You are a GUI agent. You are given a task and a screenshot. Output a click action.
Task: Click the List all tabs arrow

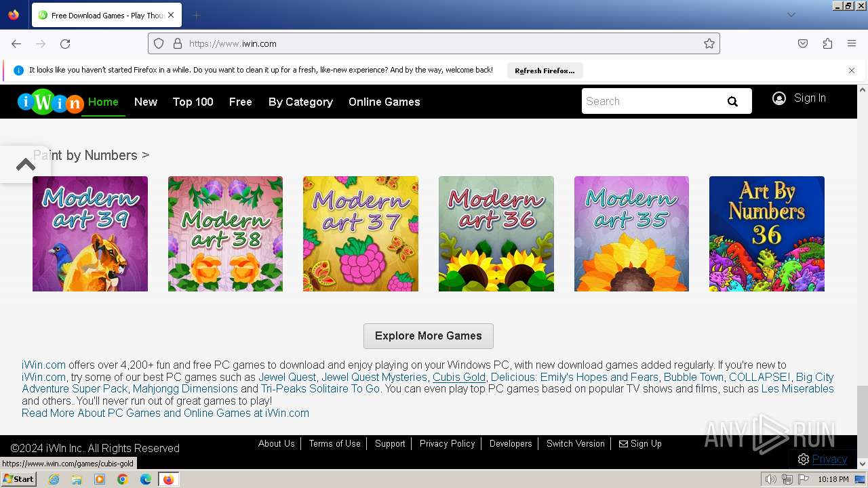click(x=791, y=15)
